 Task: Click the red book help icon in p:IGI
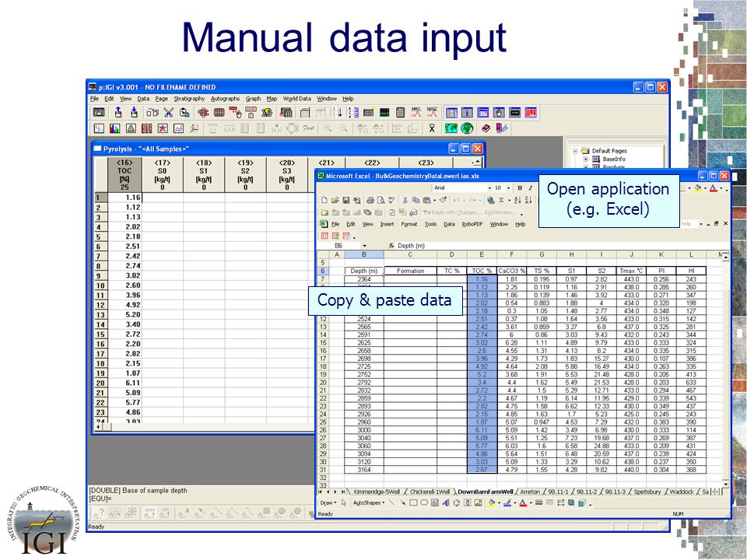486,128
